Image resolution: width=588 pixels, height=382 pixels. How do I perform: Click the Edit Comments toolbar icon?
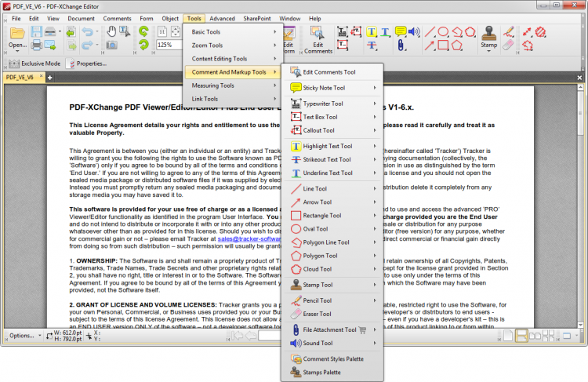coord(318,40)
